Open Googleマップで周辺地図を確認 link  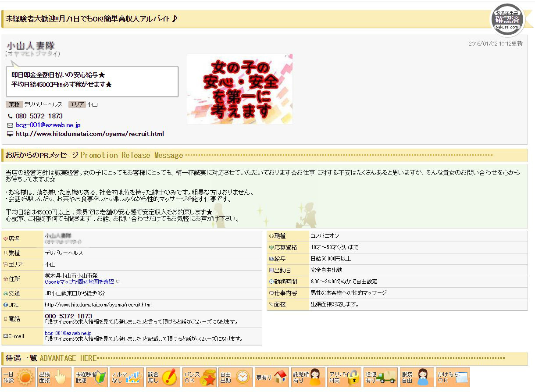tap(79, 282)
